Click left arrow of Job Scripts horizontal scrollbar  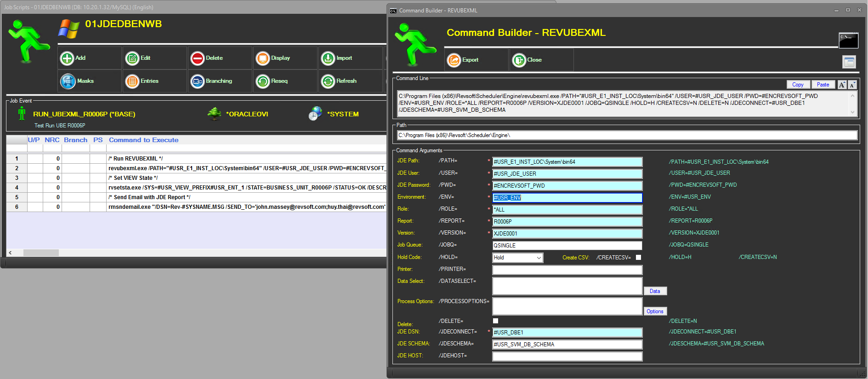click(10, 253)
